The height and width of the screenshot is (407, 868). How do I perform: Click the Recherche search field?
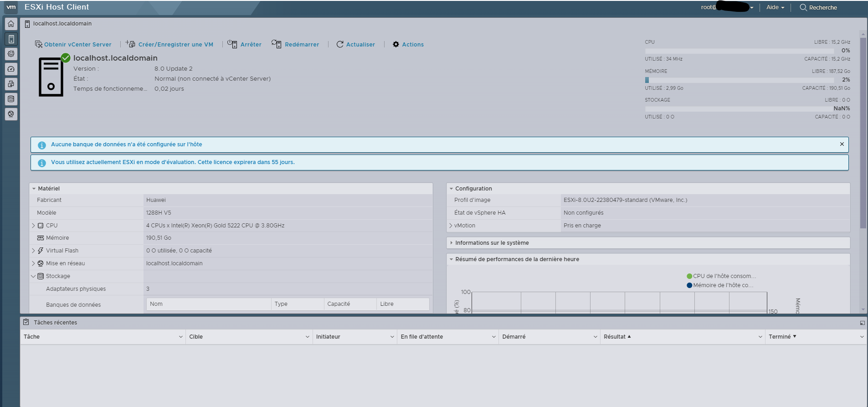pyautogui.click(x=822, y=7)
